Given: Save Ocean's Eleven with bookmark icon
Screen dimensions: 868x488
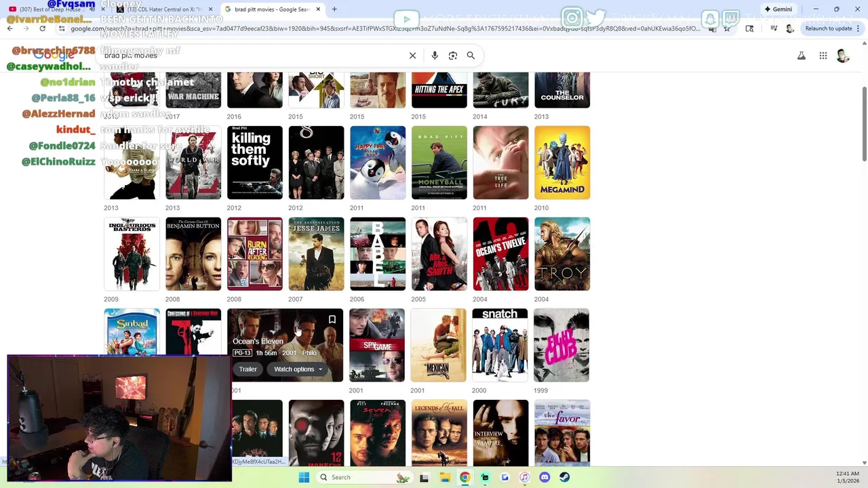Looking at the screenshot, I should pyautogui.click(x=332, y=320).
